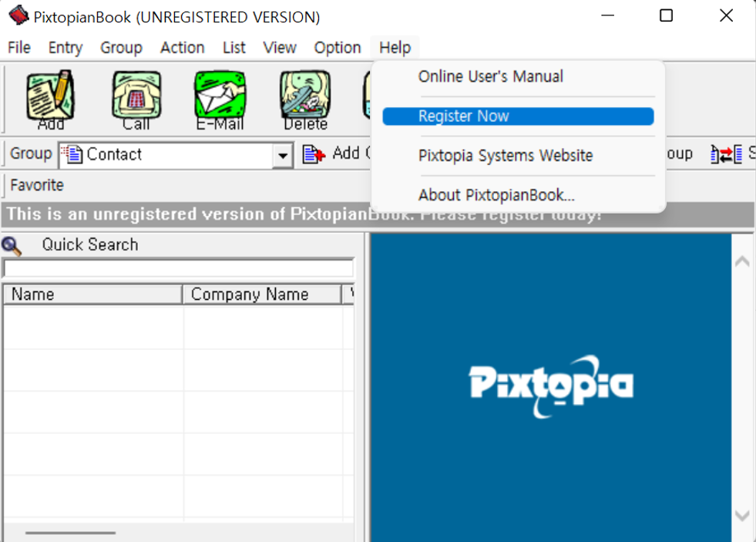Click the Quick Search magnifier icon
The height and width of the screenshot is (542, 756).
click(x=11, y=246)
